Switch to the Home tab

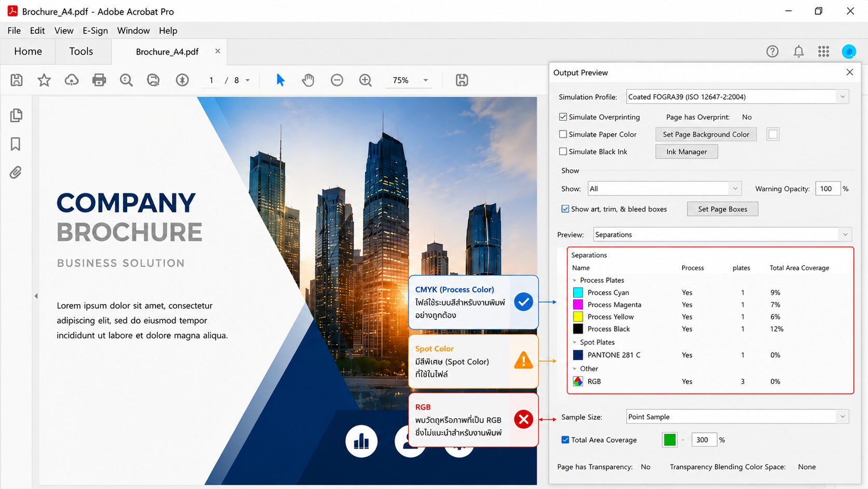28,51
